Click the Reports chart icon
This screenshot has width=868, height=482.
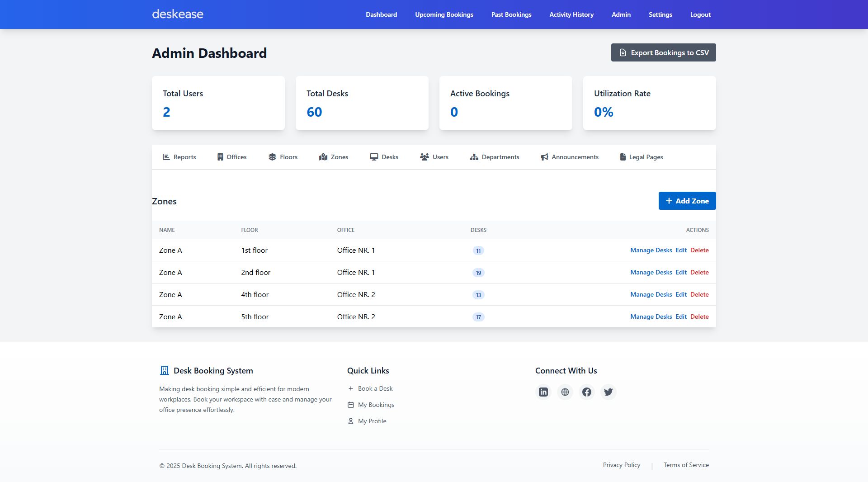click(x=166, y=157)
